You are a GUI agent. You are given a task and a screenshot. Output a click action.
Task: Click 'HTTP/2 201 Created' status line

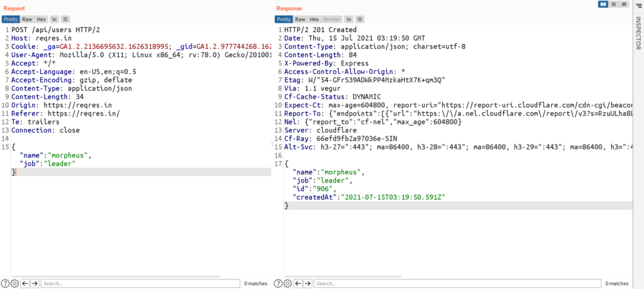[x=320, y=30]
